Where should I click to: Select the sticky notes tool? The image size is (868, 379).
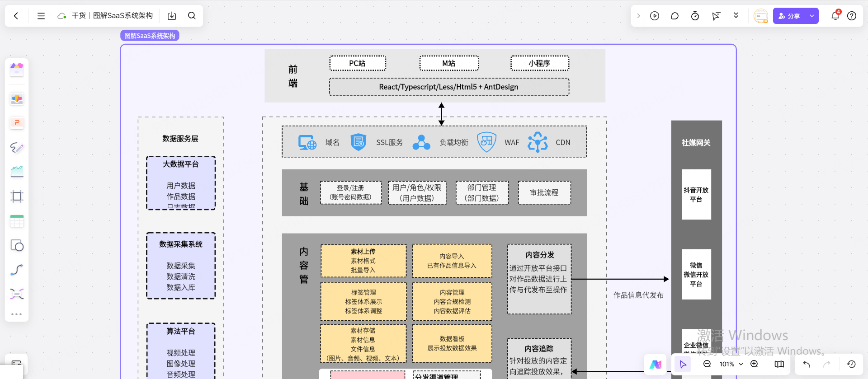17,99
